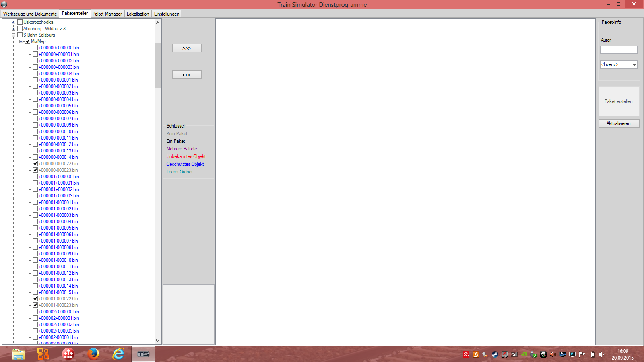
Task: Uncheck the MixMap checkbox
Action: (x=27, y=41)
